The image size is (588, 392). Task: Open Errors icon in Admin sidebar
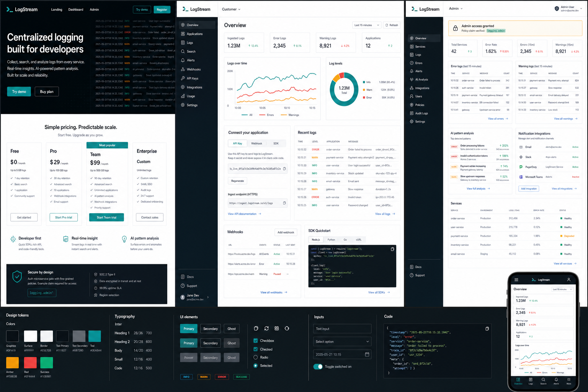pos(412,63)
